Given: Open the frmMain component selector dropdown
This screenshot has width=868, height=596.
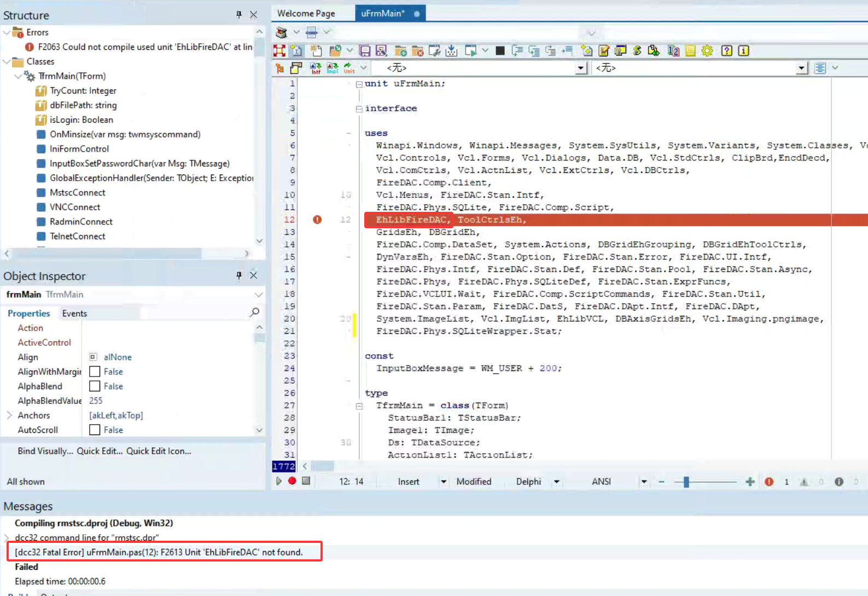Looking at the screenshot, I should [x=258, y=294].
